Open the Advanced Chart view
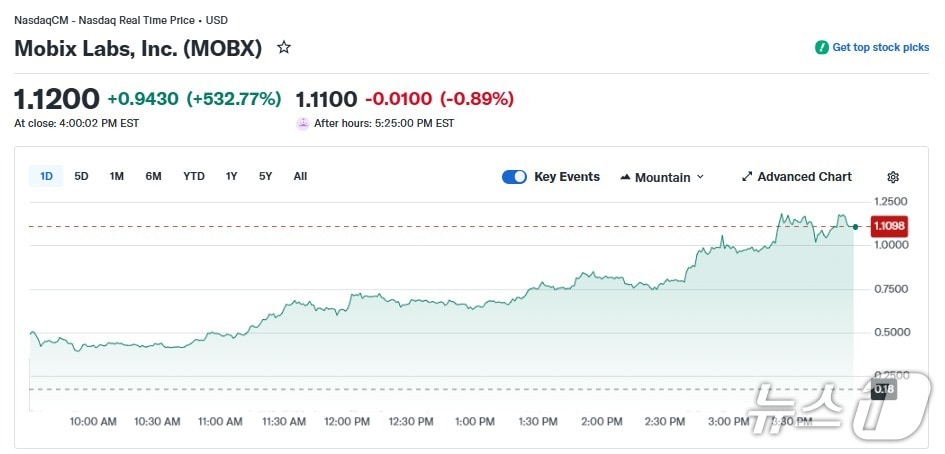945x454 pixels. [x=797, y=177]
